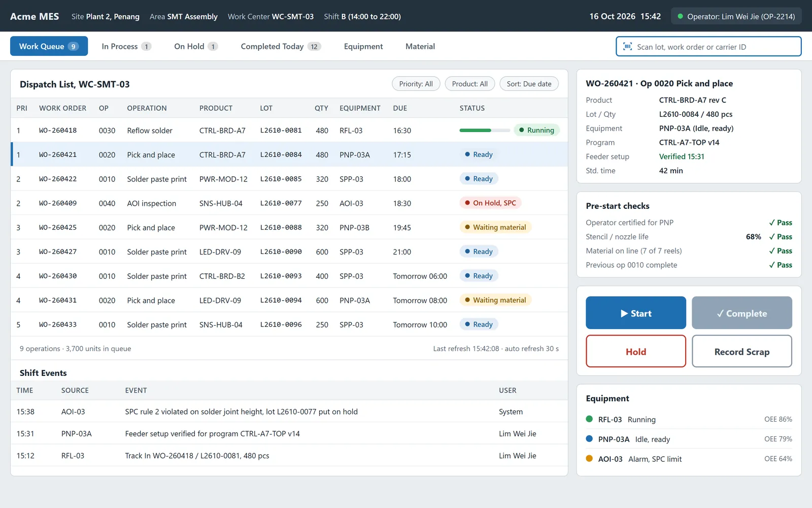Viewport: 812px width, 508px height.
Task: Change the Sort: Due date option
Action: [x=529, y=84]
